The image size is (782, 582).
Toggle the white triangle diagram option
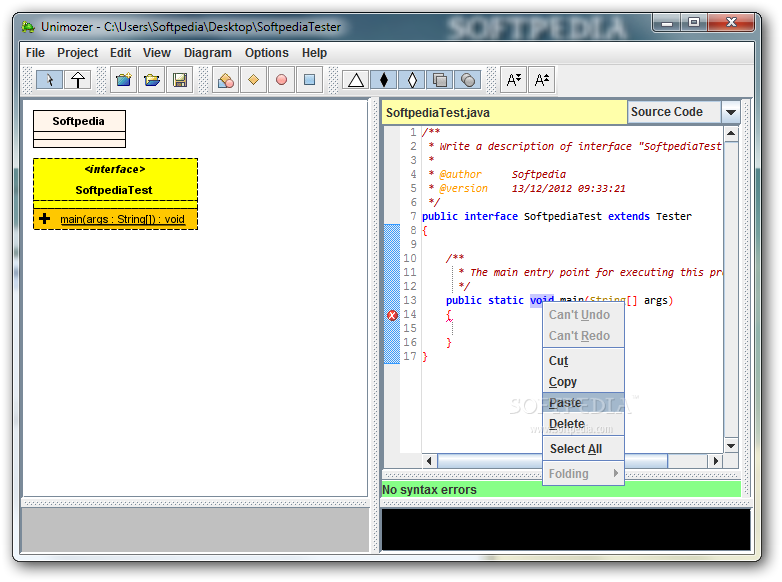(x=355, y=80)
